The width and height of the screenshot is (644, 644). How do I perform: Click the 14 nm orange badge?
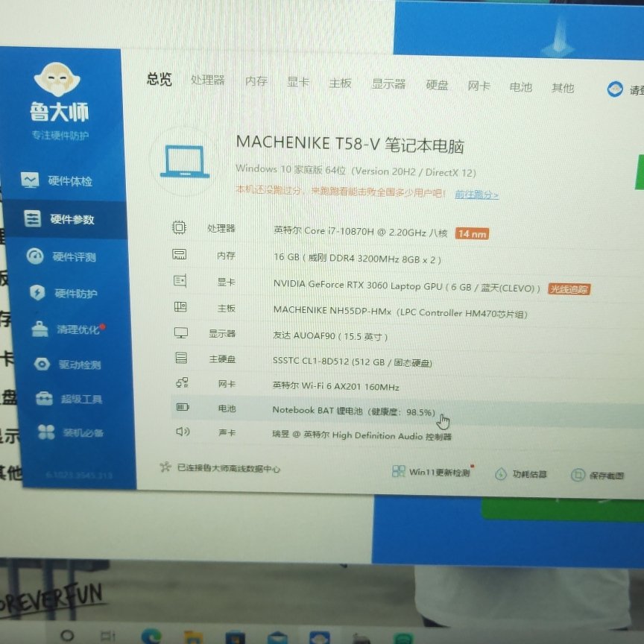(472, 234)
